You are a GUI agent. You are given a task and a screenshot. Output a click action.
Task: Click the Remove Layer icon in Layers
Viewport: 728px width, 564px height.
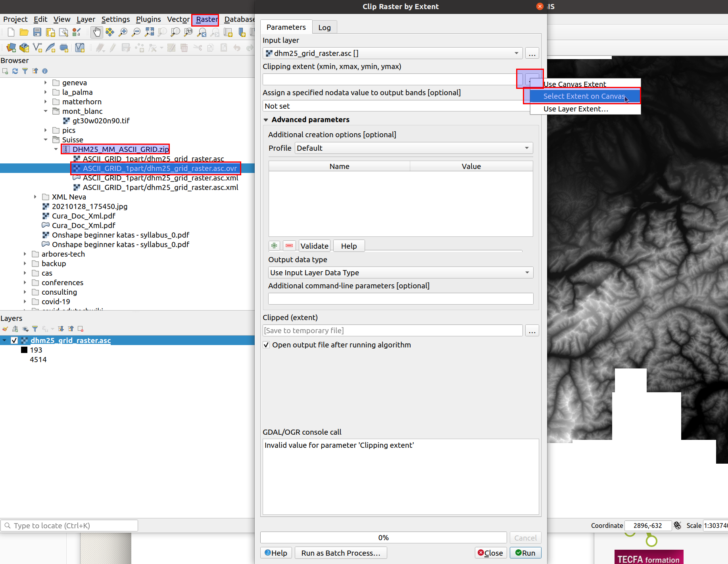point(81,329)
